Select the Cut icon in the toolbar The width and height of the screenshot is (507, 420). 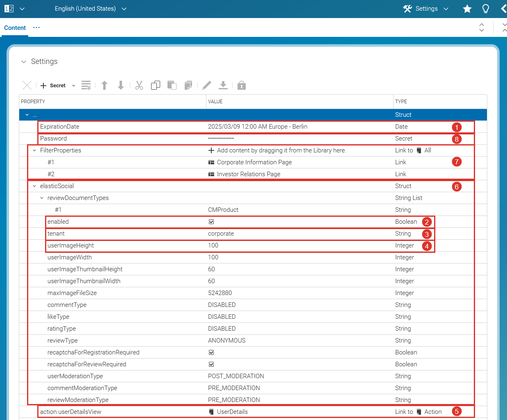click(139, 85)
